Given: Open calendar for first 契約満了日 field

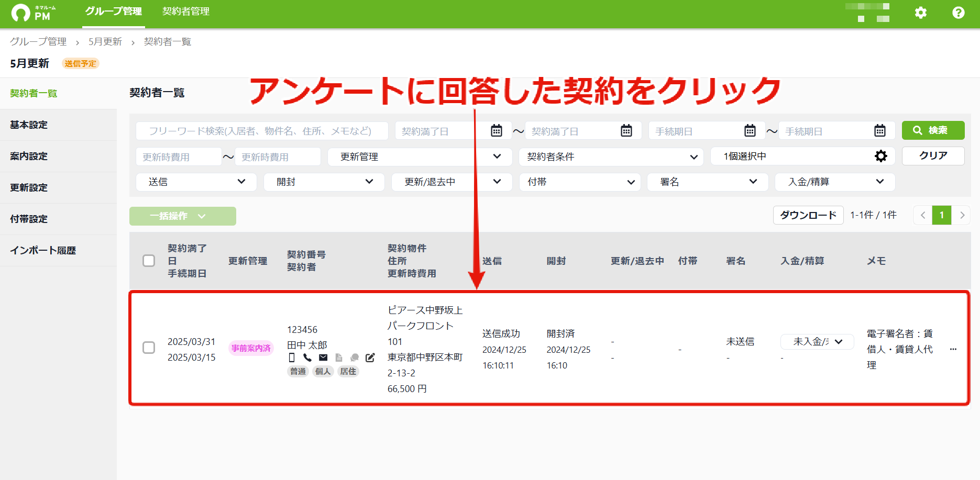Looking at the screenshot, I should click(x=497, y=131).
